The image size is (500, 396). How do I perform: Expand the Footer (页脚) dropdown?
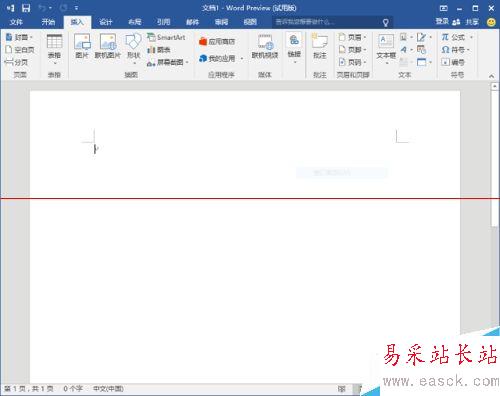click(x=365, y=50)
